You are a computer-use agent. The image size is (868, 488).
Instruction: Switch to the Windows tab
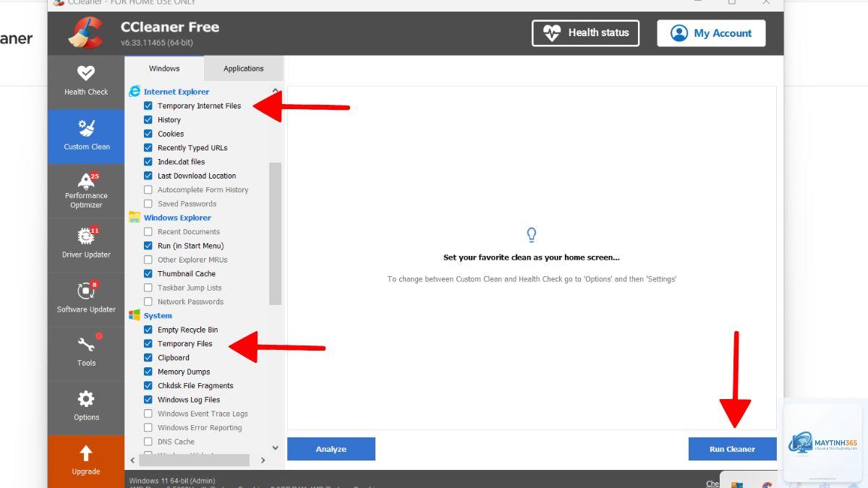coord(164,69)
